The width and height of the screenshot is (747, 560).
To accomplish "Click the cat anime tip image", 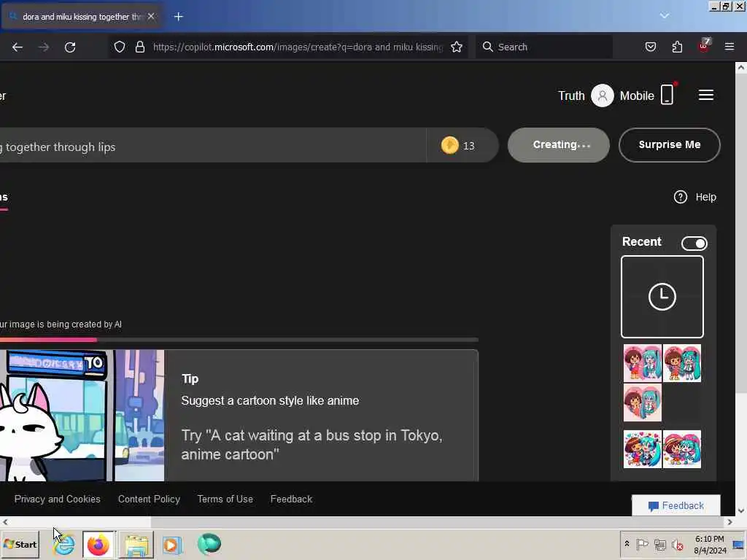I will tap(82, 416).
